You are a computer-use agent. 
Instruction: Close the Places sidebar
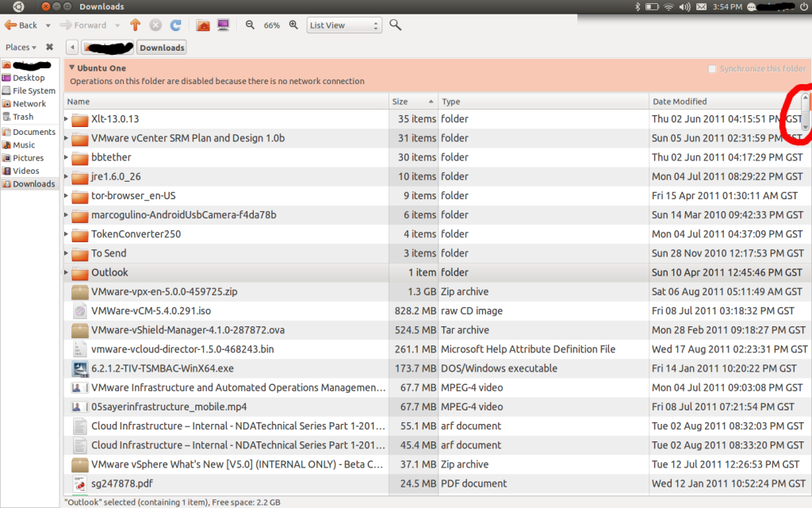point(49,47)
